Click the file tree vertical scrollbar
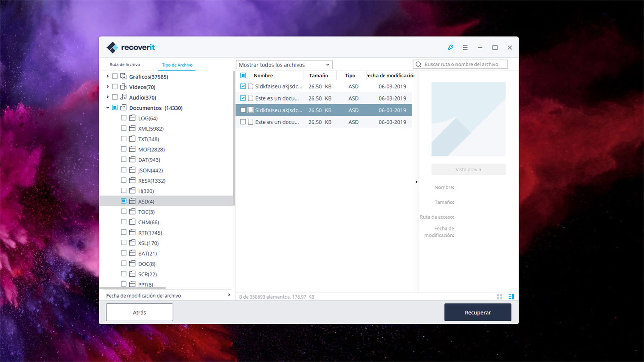 (234, 139)
